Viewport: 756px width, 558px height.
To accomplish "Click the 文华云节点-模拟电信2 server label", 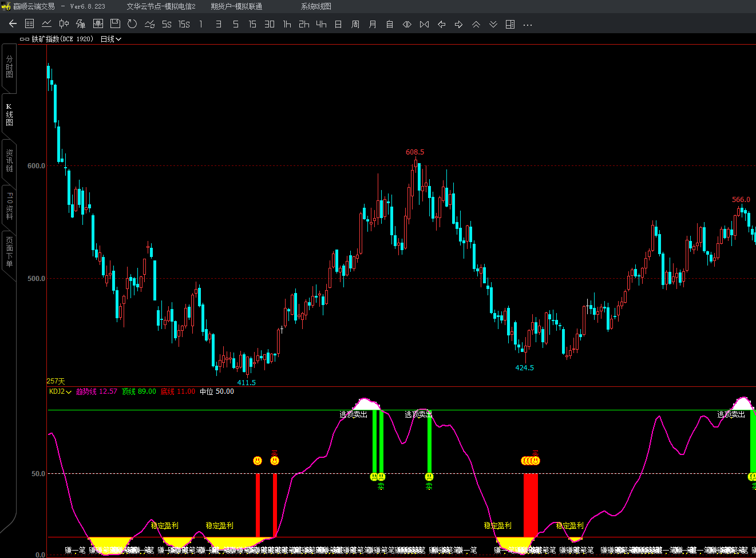I will (161, 6).
